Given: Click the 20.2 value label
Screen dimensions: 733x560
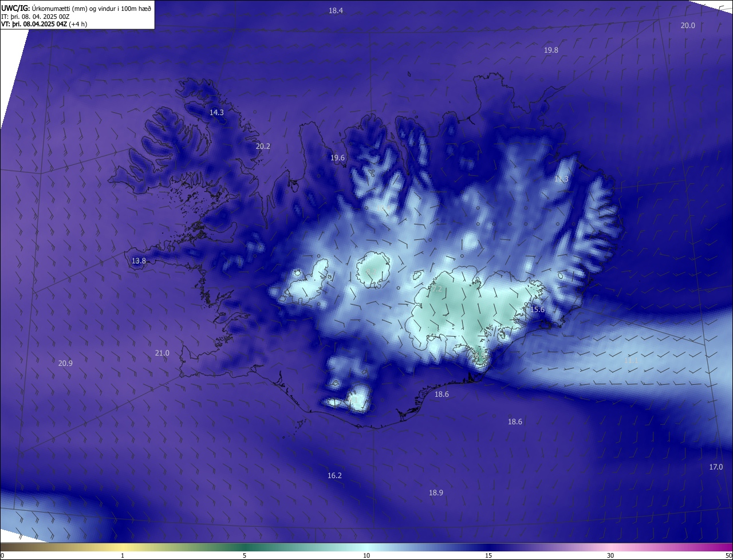Looking at the screenshot, I should tap(263, 147).
